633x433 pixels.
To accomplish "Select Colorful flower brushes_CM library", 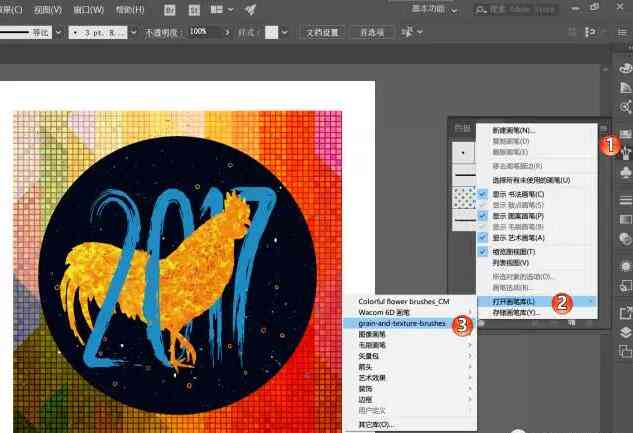I will point(410,301).
